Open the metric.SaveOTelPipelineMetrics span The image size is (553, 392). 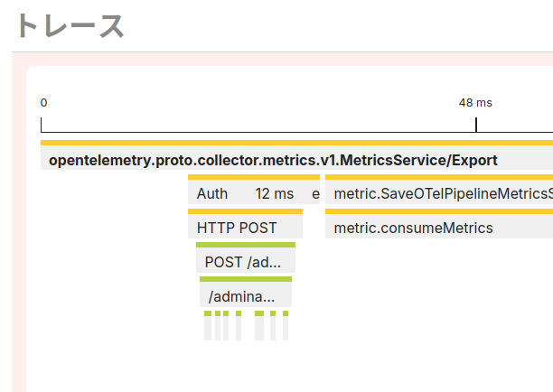[x=439, y=190]
